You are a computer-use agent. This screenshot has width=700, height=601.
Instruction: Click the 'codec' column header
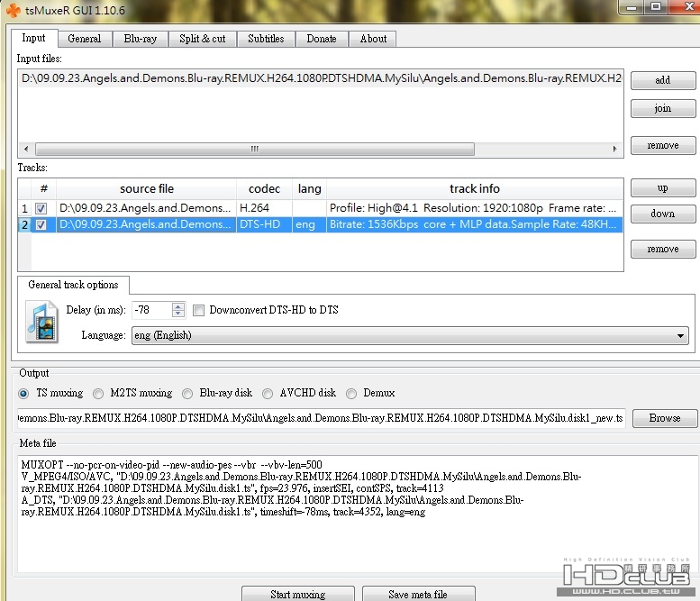pyautogui.click(x=264, y=189)
